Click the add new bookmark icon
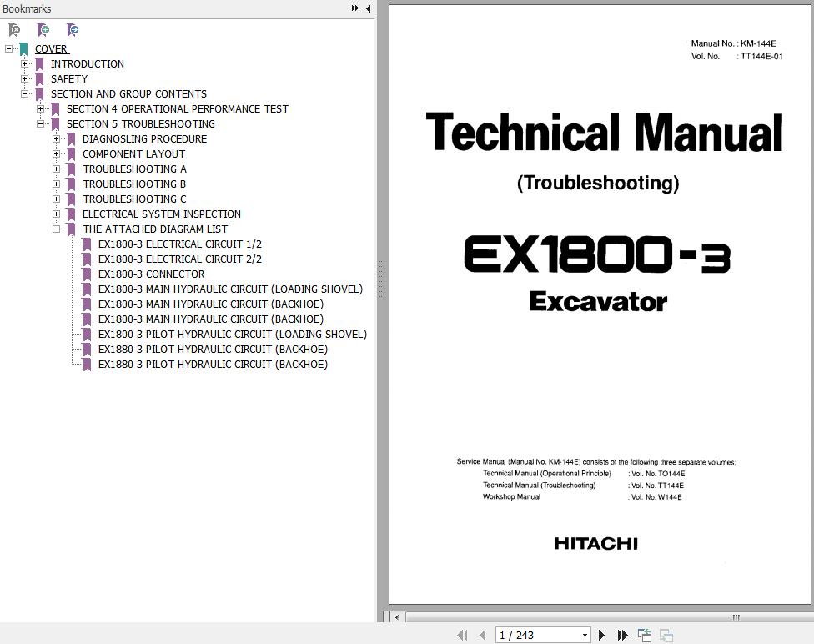Image resolution: width=814 pixels, height=644 pixels. pyautogui.click(x=43, y=29)
